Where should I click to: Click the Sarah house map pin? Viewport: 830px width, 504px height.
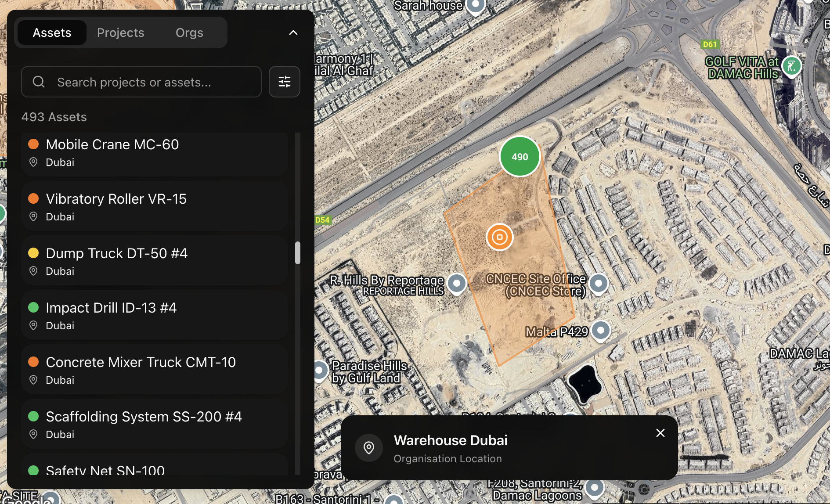coord(475,6)
